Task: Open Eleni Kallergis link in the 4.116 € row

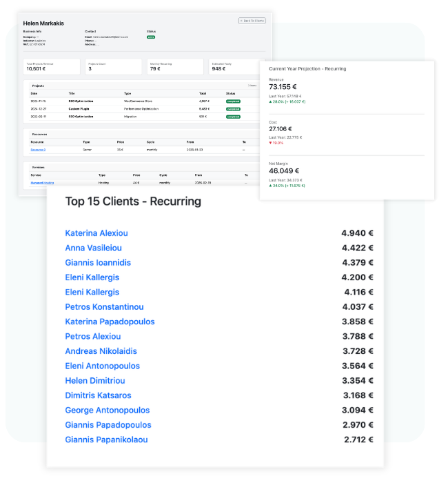Action: click(92, 293)
